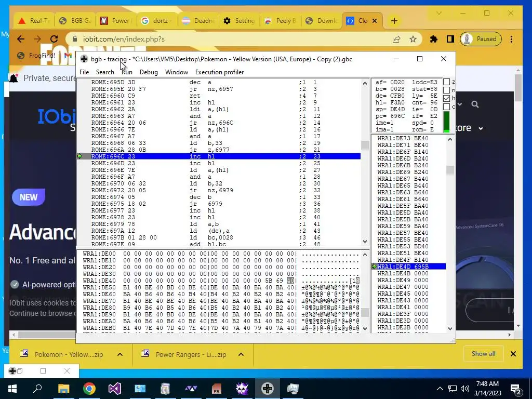
Task: Open File Explorer from taskbar
Action: (x=63, y=389)
